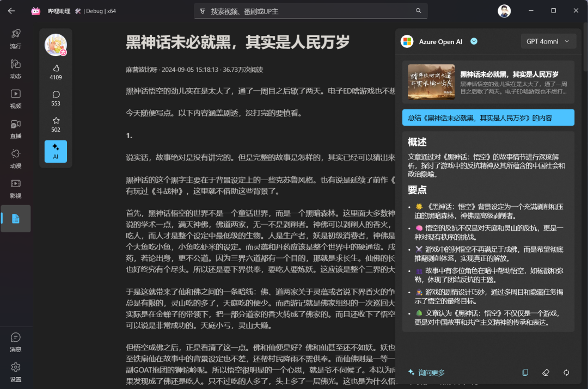Open 设置 settings in sidebar

[x=16, y=372]
